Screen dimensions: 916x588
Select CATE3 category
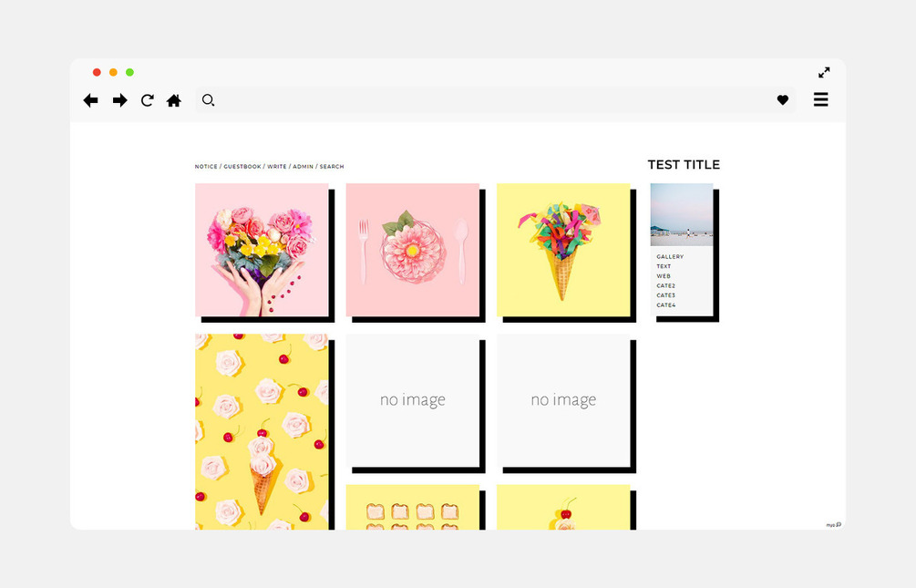(x=666, y=295)
